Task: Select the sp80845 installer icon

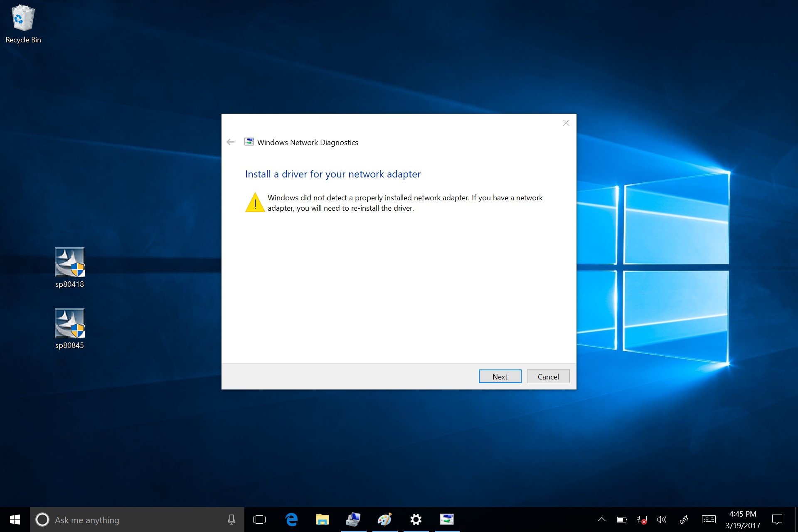Action: (69, 329)
